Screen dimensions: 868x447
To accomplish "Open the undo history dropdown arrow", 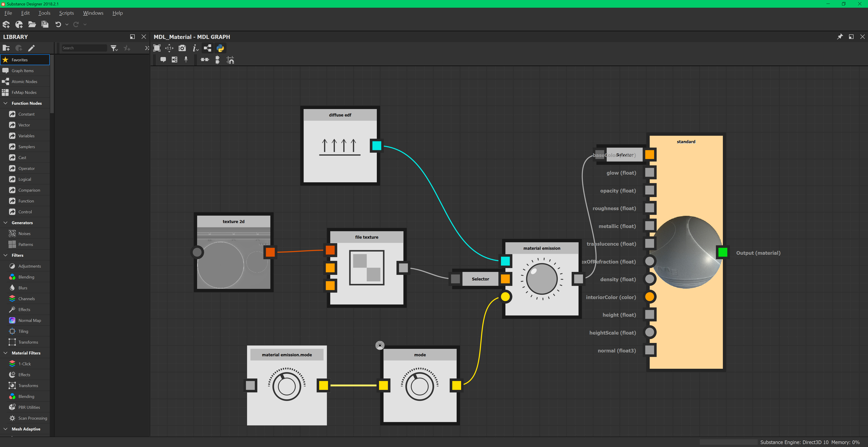I will click(67, 24).
